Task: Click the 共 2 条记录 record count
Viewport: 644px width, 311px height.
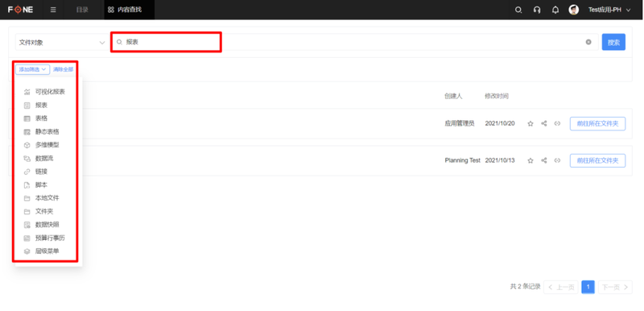Action: pyautogui.click(x=526, y=287)
